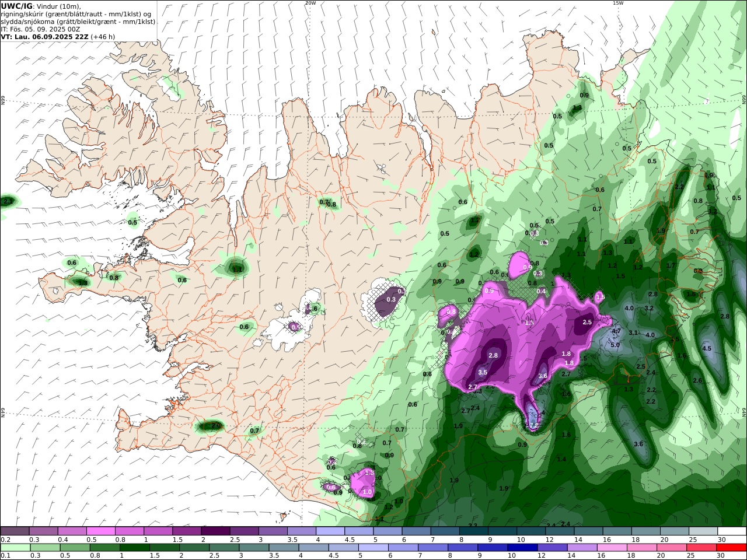The height and width of the screenshot is (560, 747).
Task: Click the "2.6" value off the east coast
Action: click(x=697, y=380)
